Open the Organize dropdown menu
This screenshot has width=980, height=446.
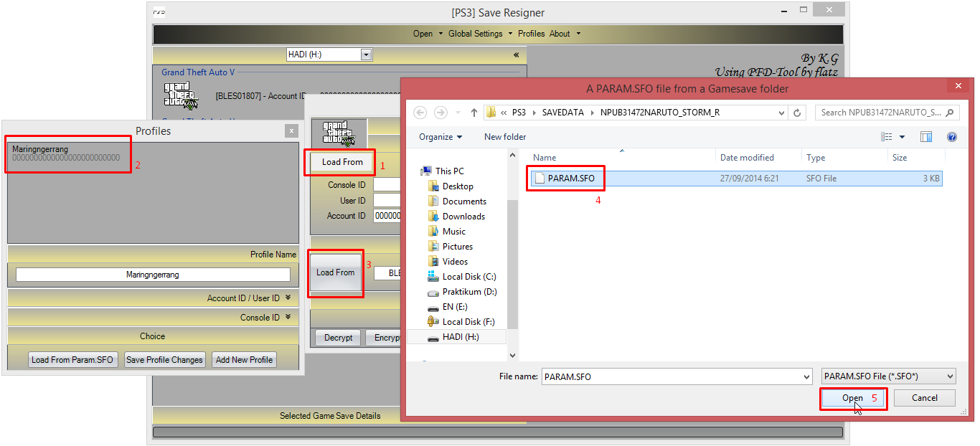click(x=440, y=137)
